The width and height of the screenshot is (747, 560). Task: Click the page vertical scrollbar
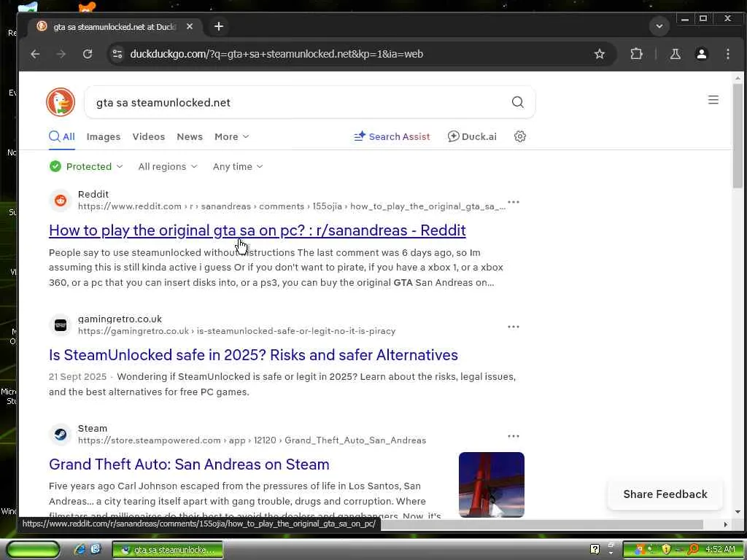click(738, 136)
